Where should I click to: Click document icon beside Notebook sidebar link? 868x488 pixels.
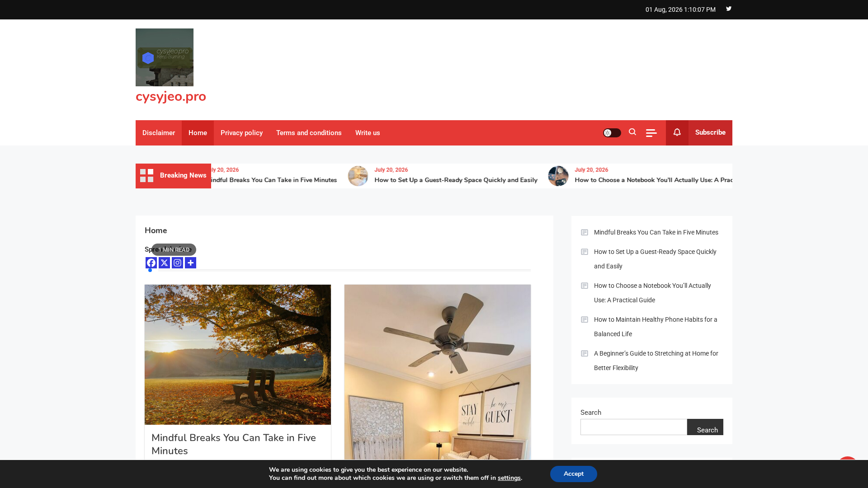(x=585, y=286)
